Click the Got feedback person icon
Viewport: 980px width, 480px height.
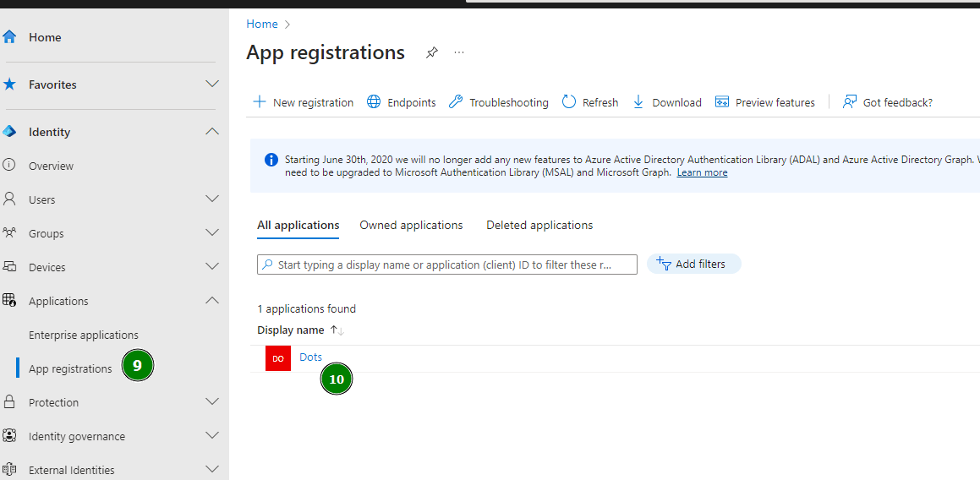pos(849,102)
